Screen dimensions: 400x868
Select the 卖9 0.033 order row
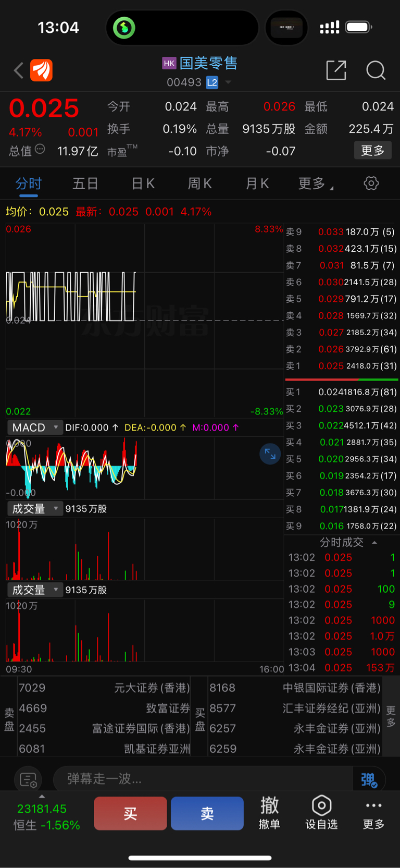click(x=342, y=232)
